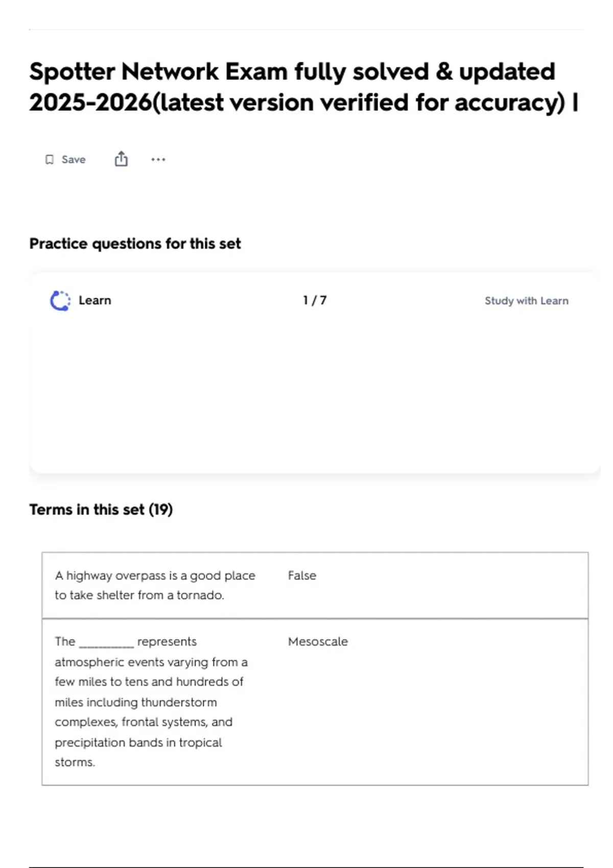Click the Save text label
Screen dimensions: 613x868
[x=74, y=160]
